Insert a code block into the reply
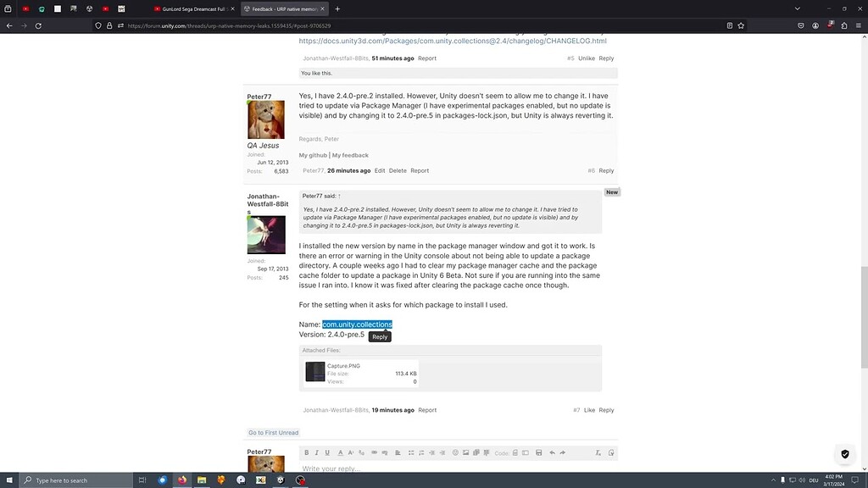Image resolution: width=868 pixels, height=488 pixels. tap(517, 452)
